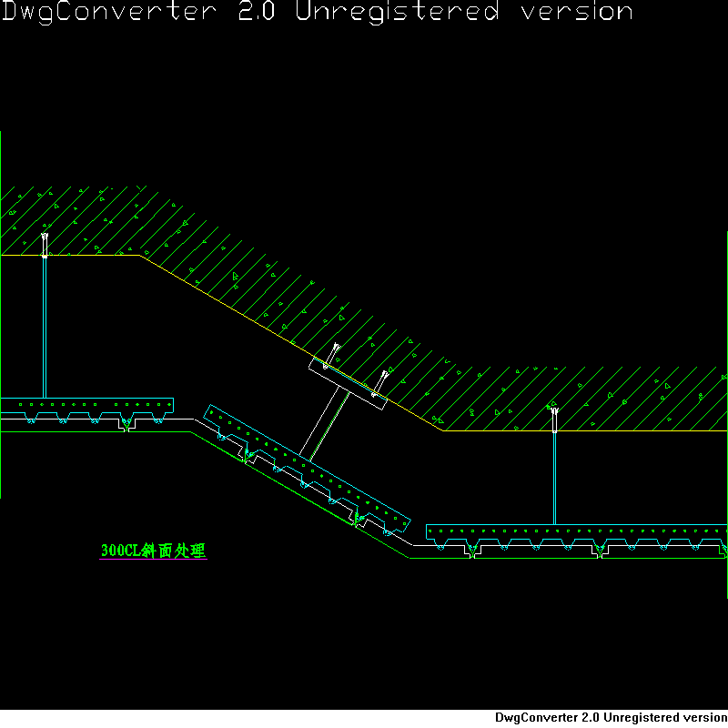Select the green label text "300CL斜面处理"
This screenshot has height=728, width=728.
[153, 551]
